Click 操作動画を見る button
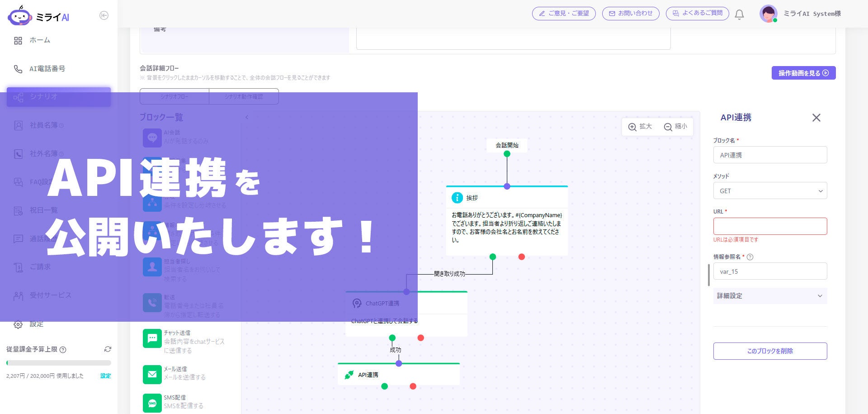 coord(803,73)
